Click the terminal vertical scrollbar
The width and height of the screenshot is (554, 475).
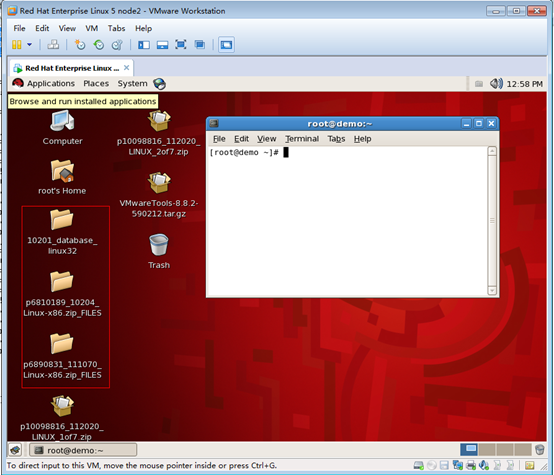[x=492, y=221]
